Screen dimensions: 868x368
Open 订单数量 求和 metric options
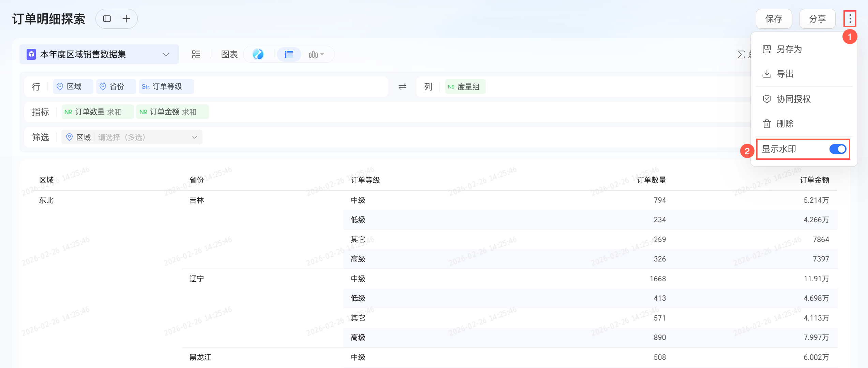click(x=98, y=112)
